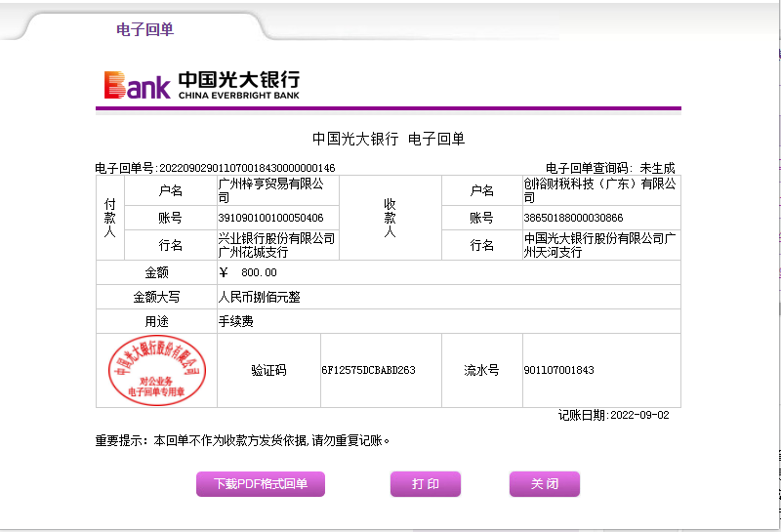
Task: Click serial number 901107001843
Action: (558, 370)
